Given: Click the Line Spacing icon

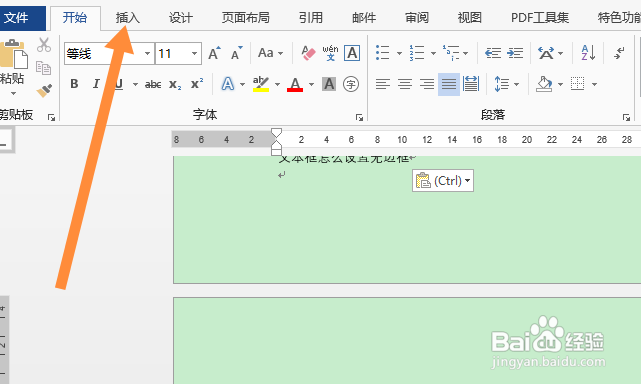Looking at the screenshot, I should [502, 84].
